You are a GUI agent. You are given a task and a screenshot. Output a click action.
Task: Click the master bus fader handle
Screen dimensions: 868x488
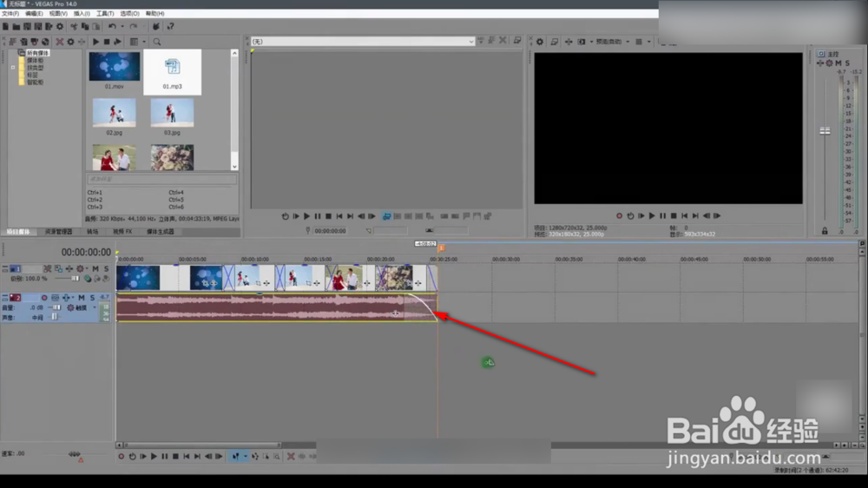(825, 131)
